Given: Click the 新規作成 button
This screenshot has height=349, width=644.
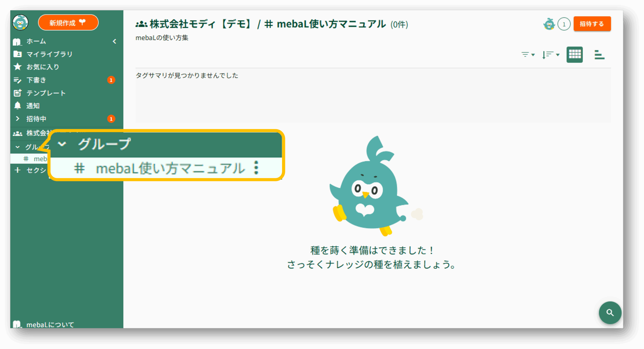Looking at the screenshot, I should tap(68, 22).
